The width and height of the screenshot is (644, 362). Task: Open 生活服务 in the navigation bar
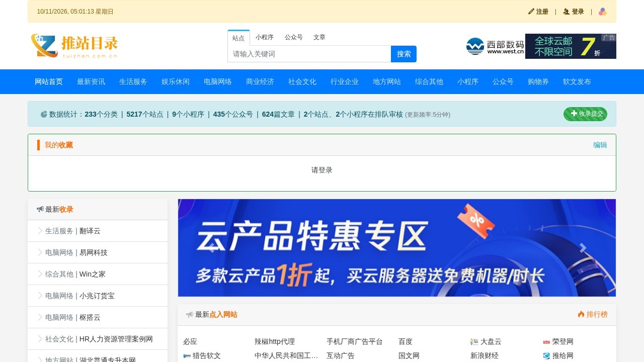point(133,81)
